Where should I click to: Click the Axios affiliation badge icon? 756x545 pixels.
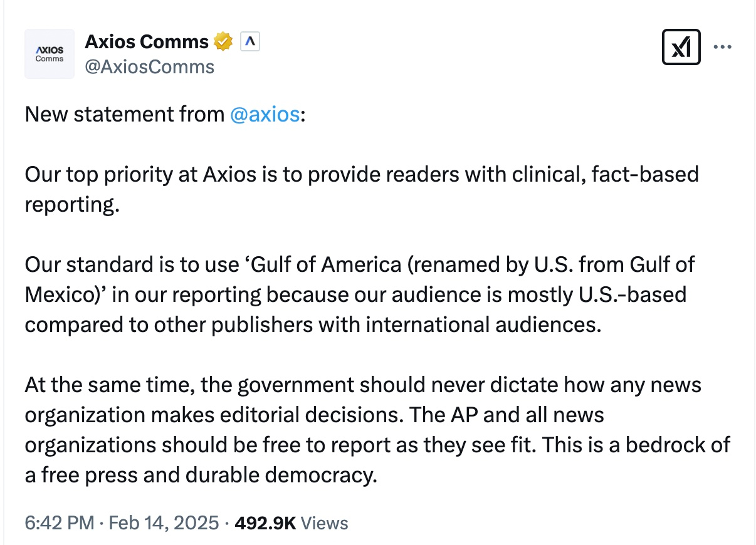tap(250, 42)
